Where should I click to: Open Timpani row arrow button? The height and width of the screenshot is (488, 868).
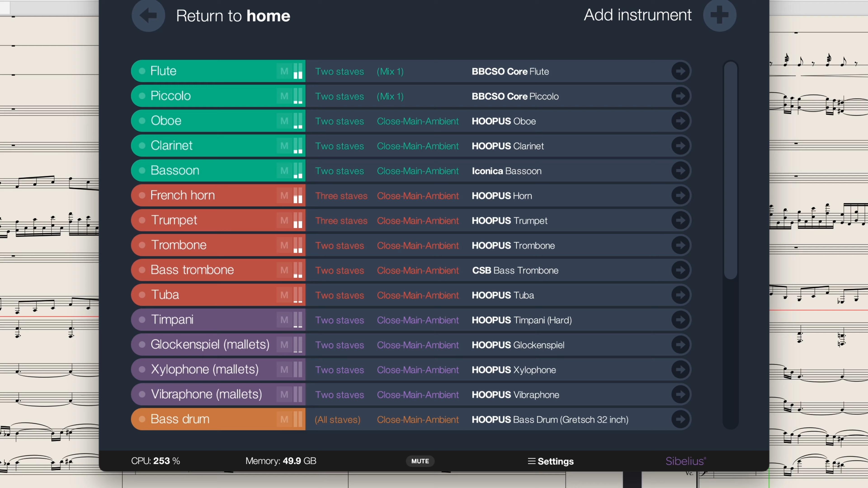[x=680, y=320]
